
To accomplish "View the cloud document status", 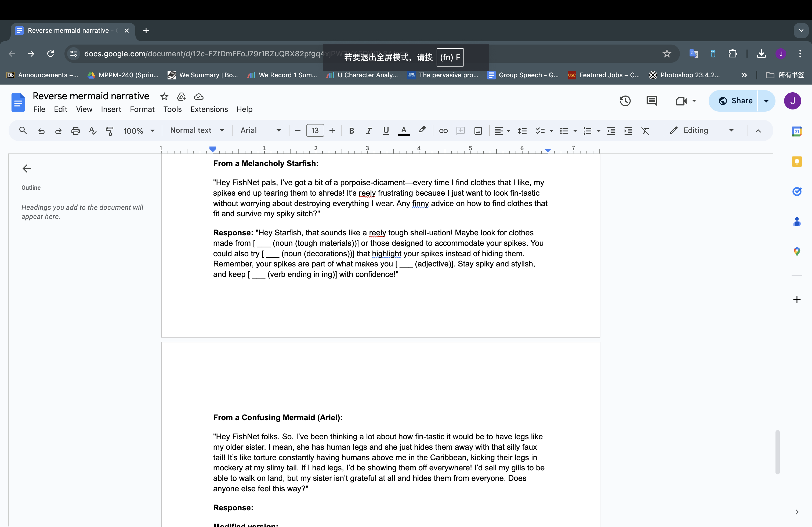I will coord(198,97).
